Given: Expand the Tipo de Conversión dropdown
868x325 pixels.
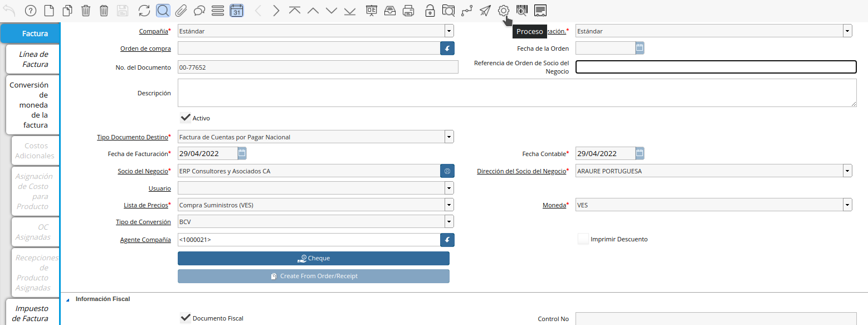Looking at the screenshot, I should 449,222.
